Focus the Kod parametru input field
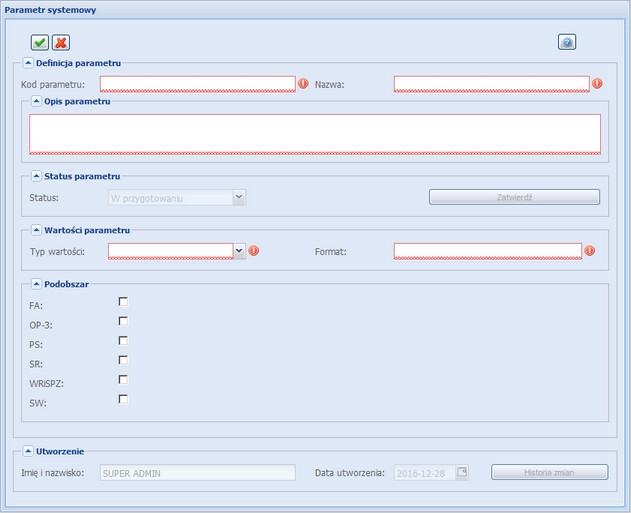Image resolution: width=631 pixels, height=513 pixels. [x=198, y=84]
